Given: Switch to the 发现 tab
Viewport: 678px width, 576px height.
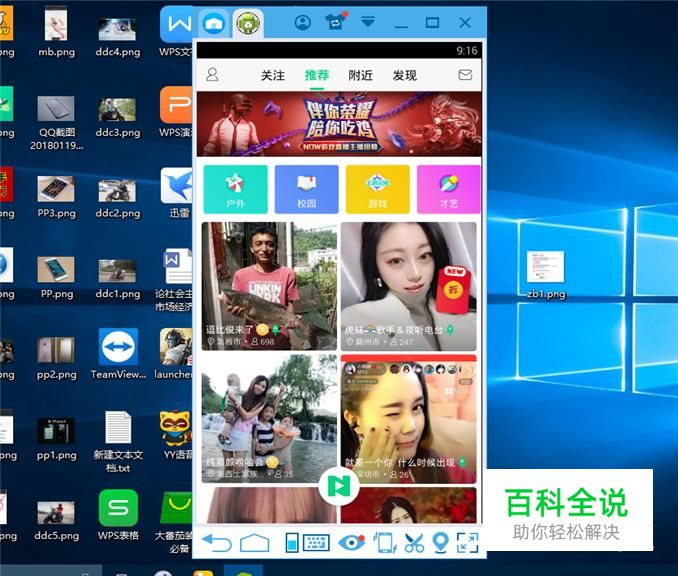Looking at the screenshot, I should click(x=404, y=76).
